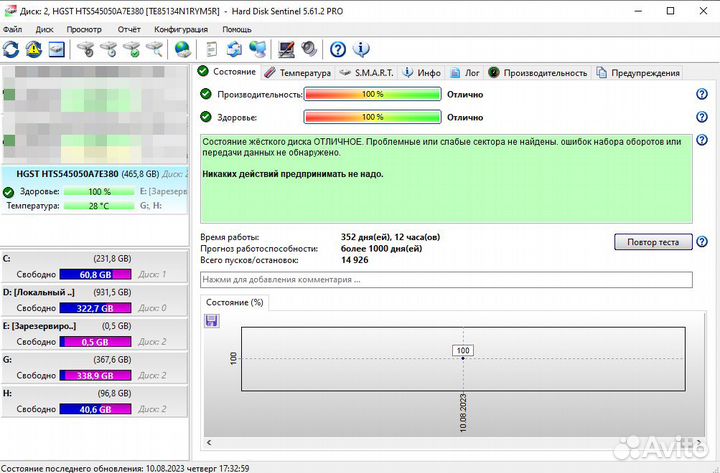Switch to the Инфо tab
Image resolution: width=720 pixels, height=473 pixels.
422,73
